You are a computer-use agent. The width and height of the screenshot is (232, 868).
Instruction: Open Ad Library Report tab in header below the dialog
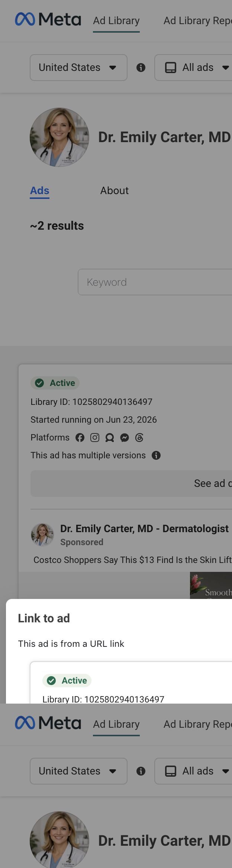[x=198, y=724]
